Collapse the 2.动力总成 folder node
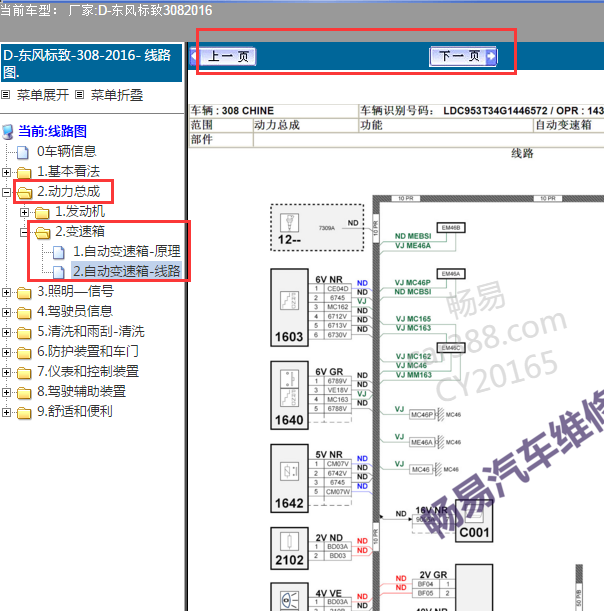The image size is (604, 611). click(6, 192)
